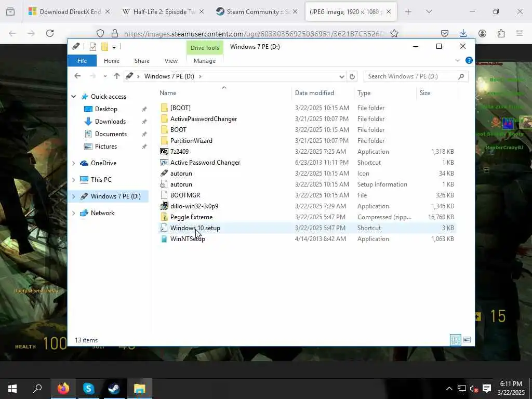The height and width of the screenshot is (399, 532).
Task: Open Firefox downloads panel
Action: click(x=463, y=33)
